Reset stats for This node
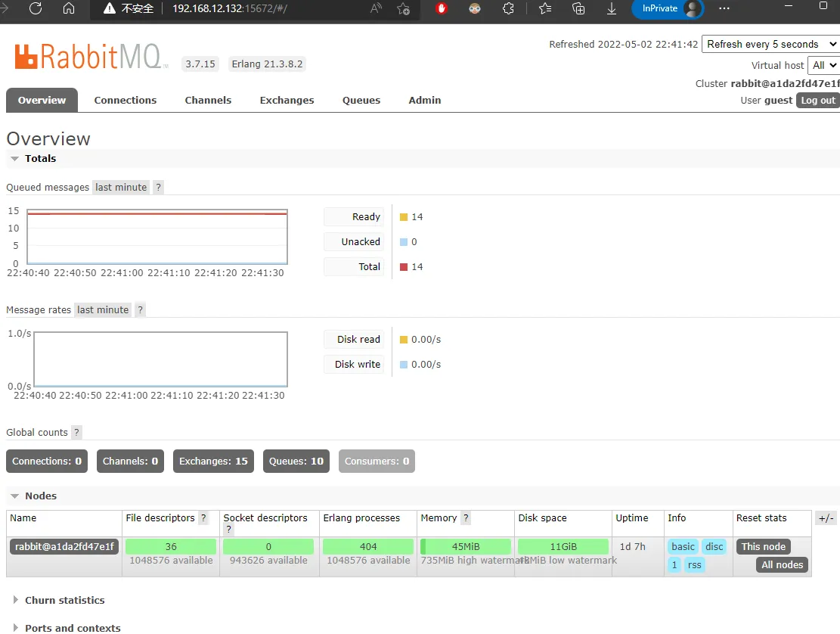 pyautogui.click(x=763, y=547)
